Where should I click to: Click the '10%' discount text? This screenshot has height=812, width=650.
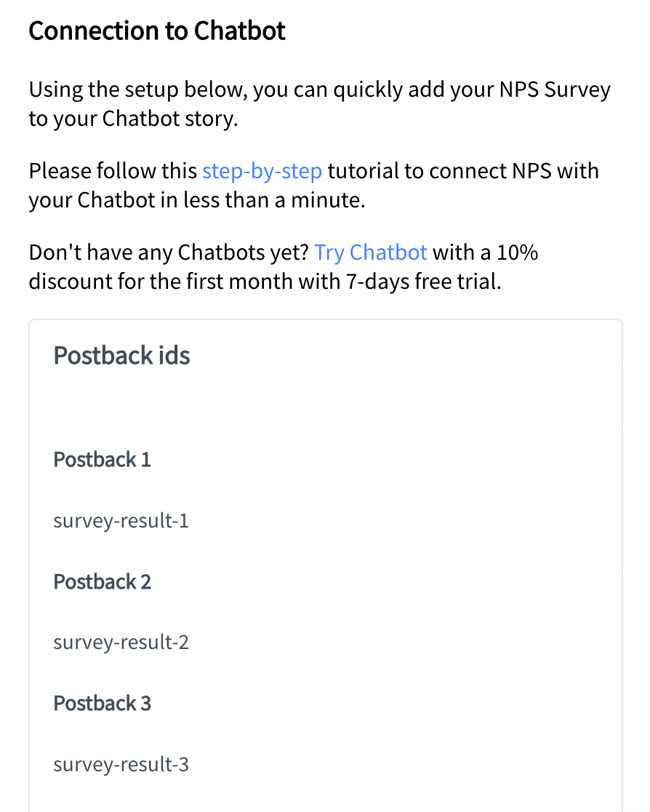point(518,252)
